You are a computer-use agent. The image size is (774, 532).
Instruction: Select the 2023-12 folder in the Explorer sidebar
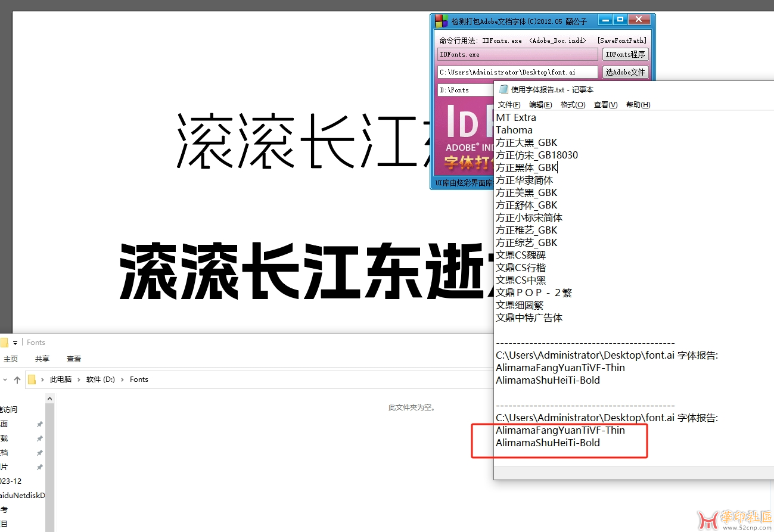click(11, 481)
